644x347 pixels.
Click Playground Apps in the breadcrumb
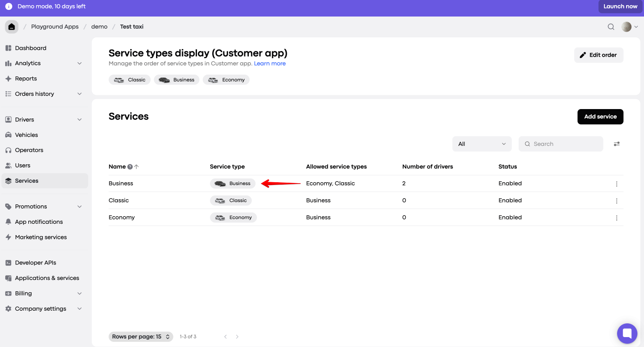click(x=55, y=27)
